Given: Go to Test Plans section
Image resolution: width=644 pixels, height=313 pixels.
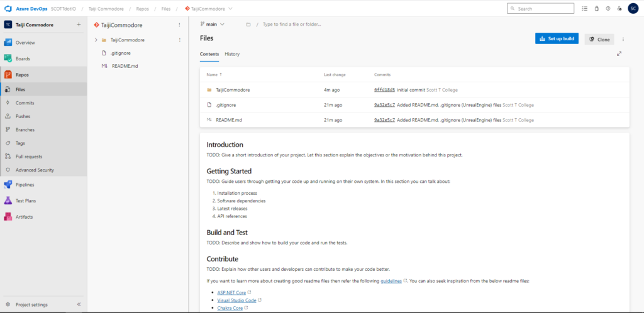Looking at the screenshot, I should [x=26, y=200].
